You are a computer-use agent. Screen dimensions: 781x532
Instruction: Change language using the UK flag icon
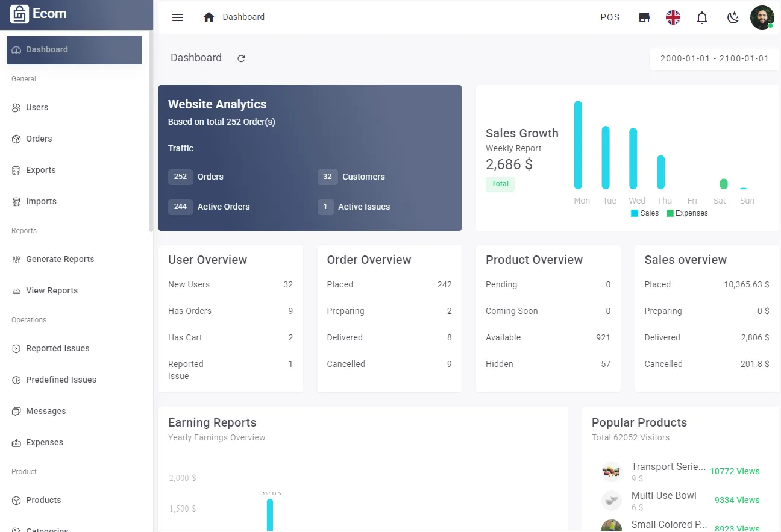673,17
